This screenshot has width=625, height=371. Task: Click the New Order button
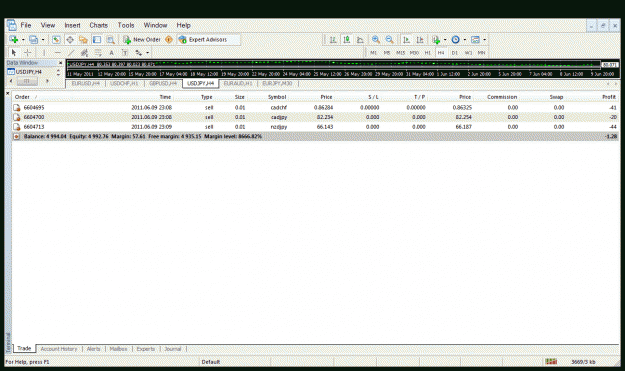coord(142,39)
